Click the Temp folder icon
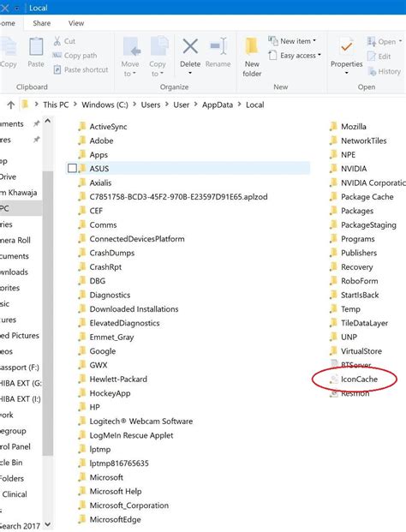Screen dimensions: 406x532 (333, 309)
